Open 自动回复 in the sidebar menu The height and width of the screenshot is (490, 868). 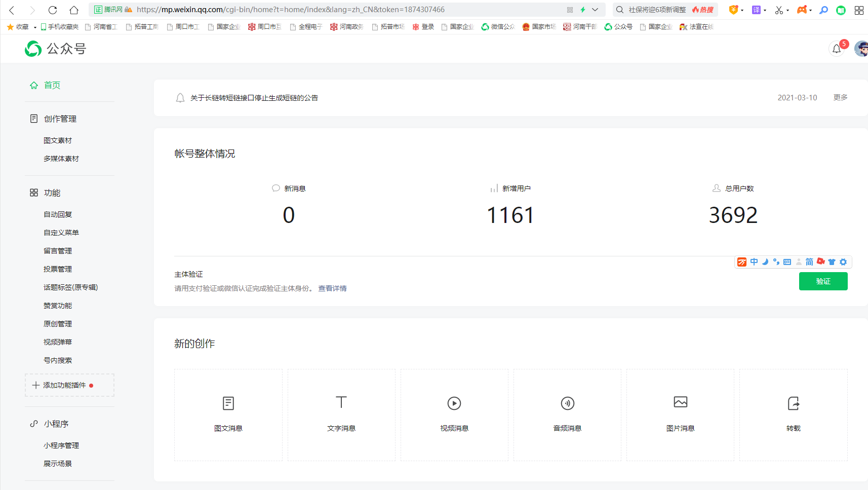pos(58,214)
